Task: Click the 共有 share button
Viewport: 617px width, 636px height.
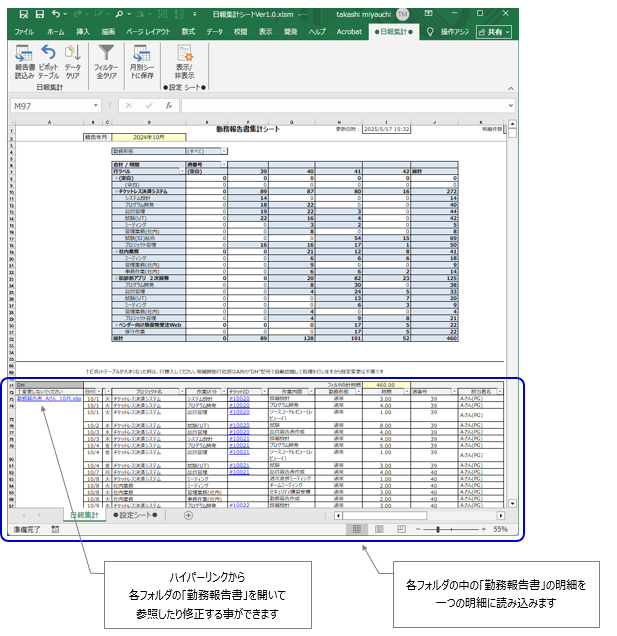Action: [x=494, y=32]
